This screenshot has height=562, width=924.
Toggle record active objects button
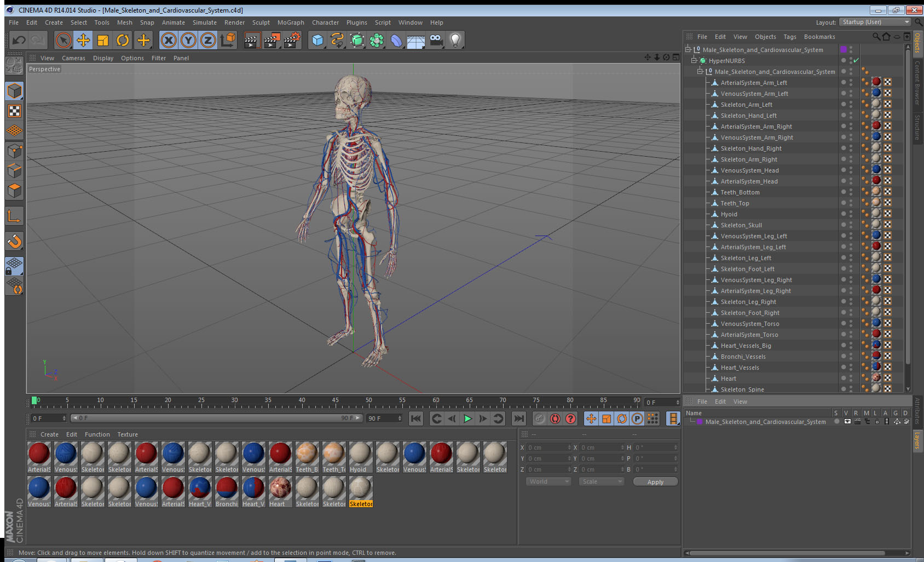(540, 418)
